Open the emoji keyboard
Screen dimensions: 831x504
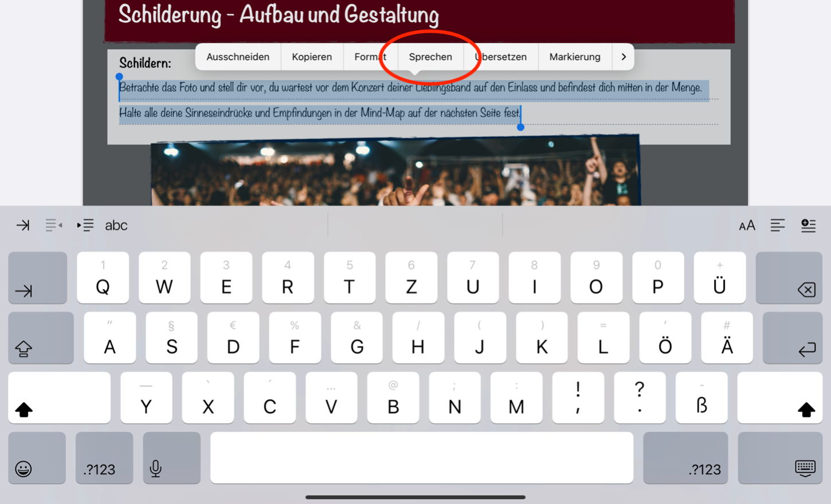click(x=37, y=458)
